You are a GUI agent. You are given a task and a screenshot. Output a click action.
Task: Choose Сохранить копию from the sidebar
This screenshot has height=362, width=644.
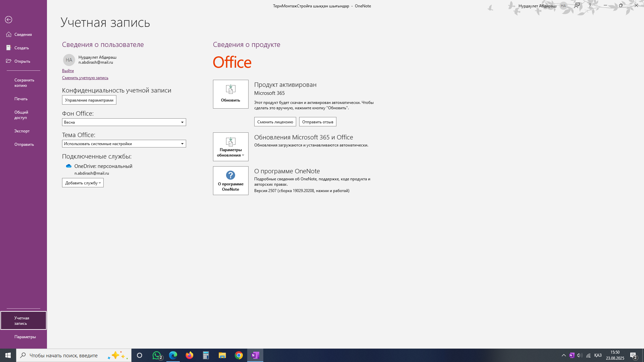click(x=23, y=83)
